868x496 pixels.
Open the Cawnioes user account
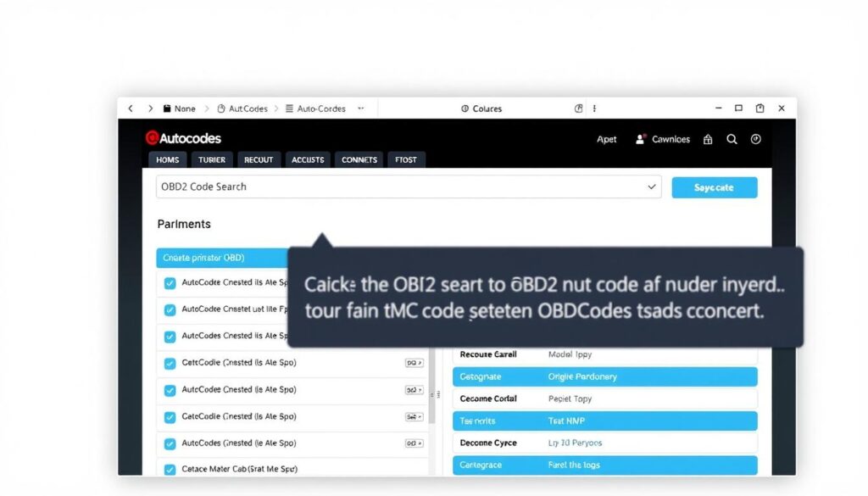663,140
